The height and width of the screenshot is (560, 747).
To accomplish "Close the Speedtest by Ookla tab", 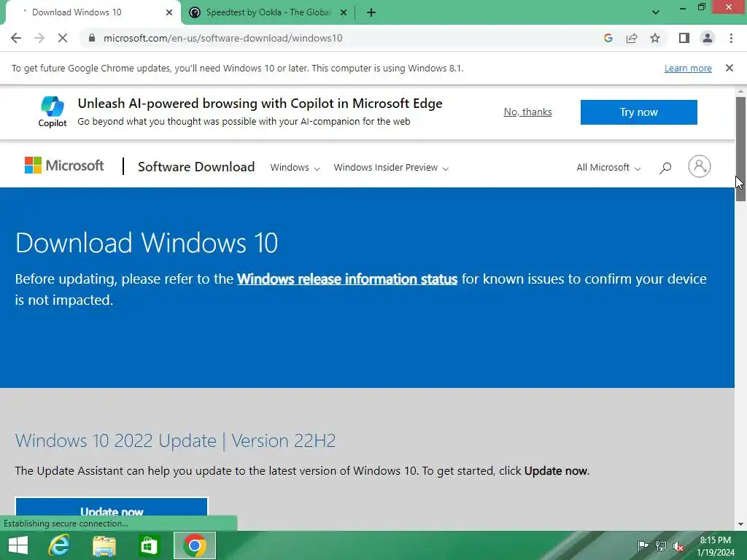I will click(x=344, y=12).
